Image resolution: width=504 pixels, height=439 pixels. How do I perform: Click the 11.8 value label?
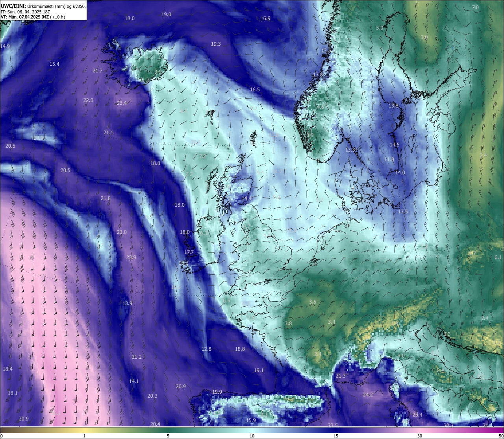point(389,159)
